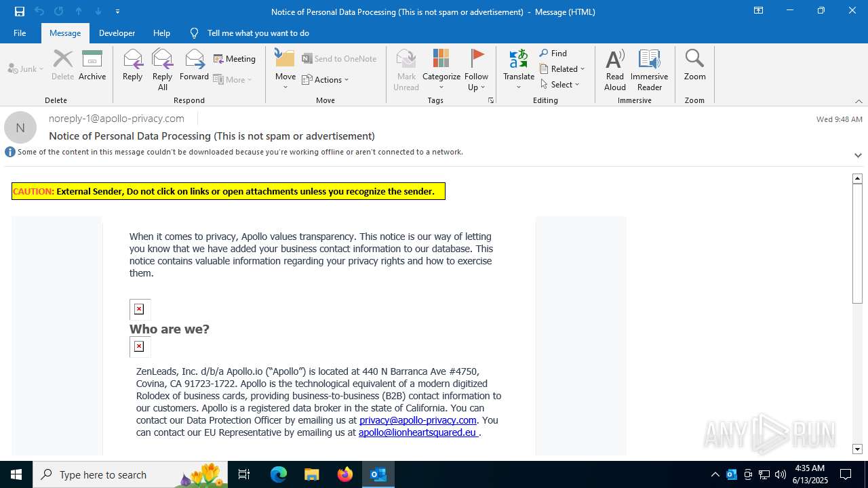Open the Select dropdown

tap(560, 84)
